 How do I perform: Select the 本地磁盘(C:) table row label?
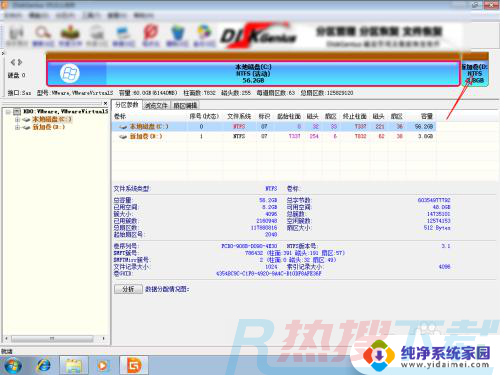click(x=149, y=127)
